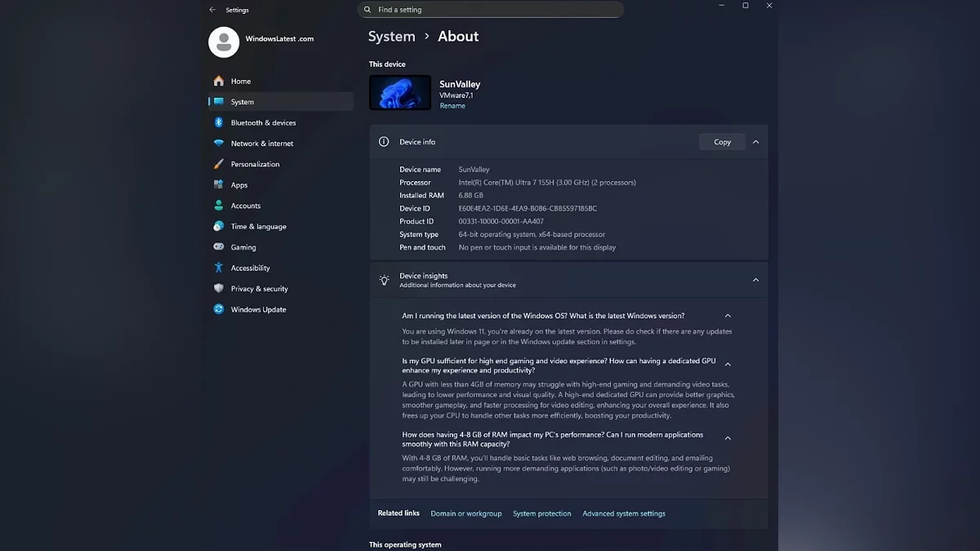The image size is (980, 551).
Task: Click System in the breadcrumb
Action: tap(392, 37)
